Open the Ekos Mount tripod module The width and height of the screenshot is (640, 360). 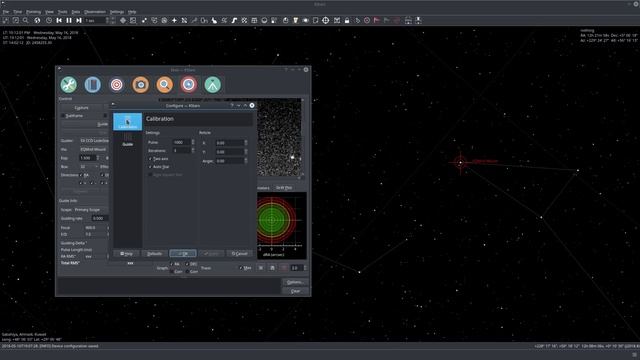[213, 84]
